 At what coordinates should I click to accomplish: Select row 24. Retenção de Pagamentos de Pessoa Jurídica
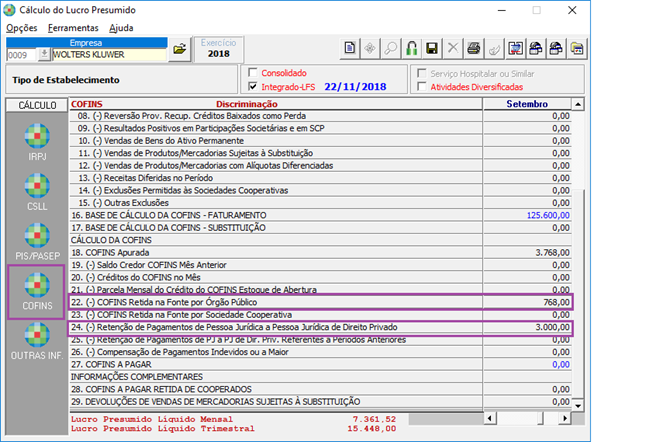coord(276,327)
